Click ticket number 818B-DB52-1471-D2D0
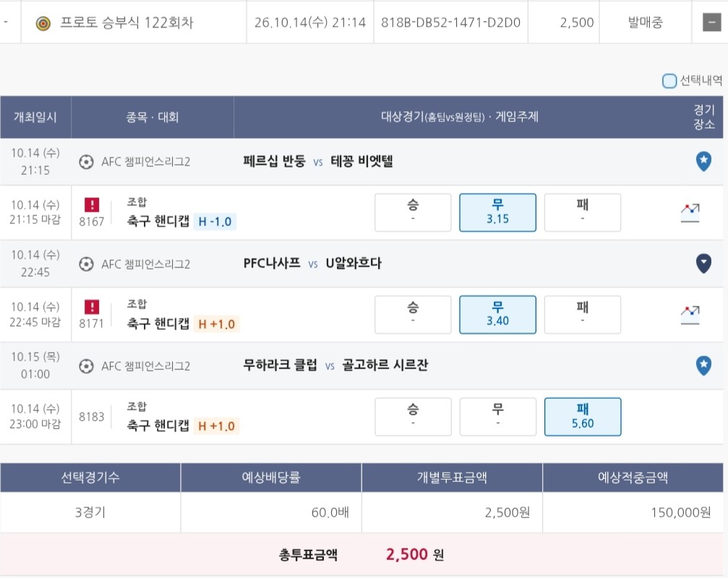728x578 pixels. click(x=450, y=22)
